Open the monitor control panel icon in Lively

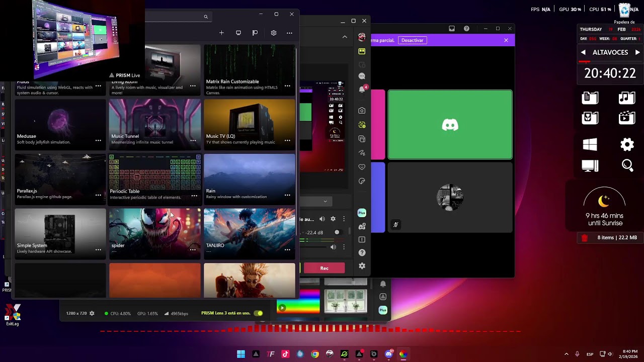coord(238,33)
